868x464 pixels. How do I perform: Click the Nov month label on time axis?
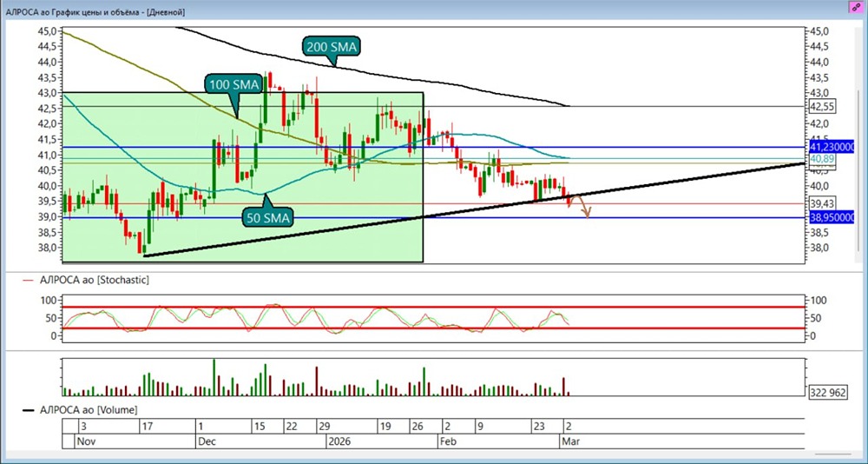[85, 441]
